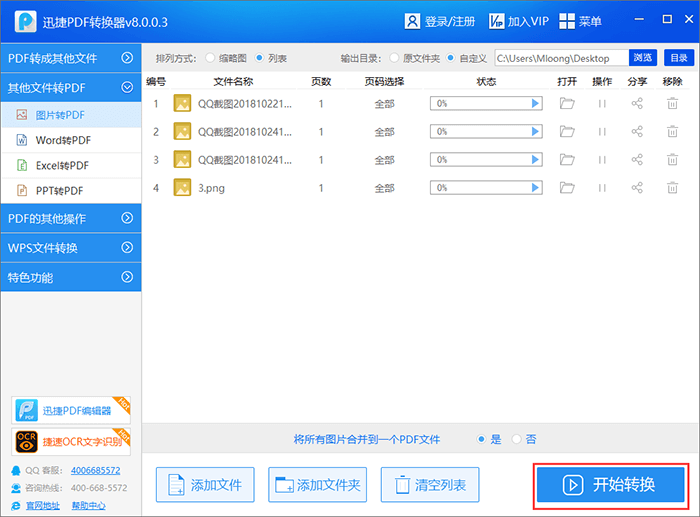Click 添加文件 add file button
The width and height of the screenshot is (700, 517).
pos(205,485)
